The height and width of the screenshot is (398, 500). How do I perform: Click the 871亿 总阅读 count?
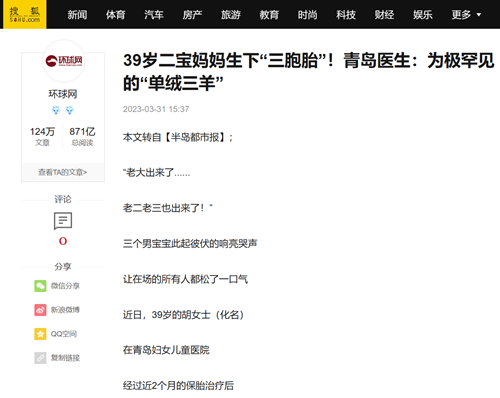click(x=82, y=136)
